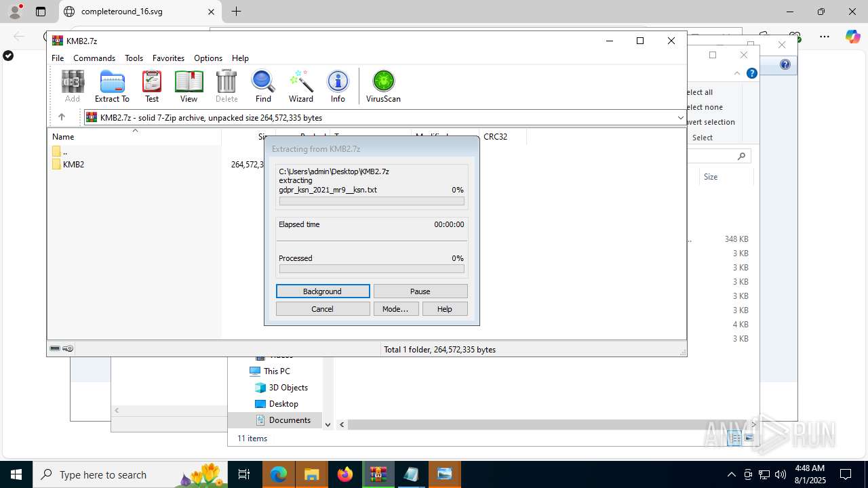The height and width of the screenshot is (488, 868).
Task: Open the Options menu
Action: (x=208, y=58)
